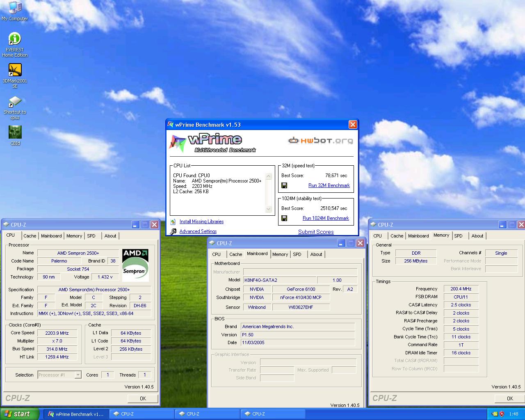The image size is (525, 420).
Task: Open the Shortcut to cpuz desktop icon
Action: pyautogui.click(x=15, y=108)
